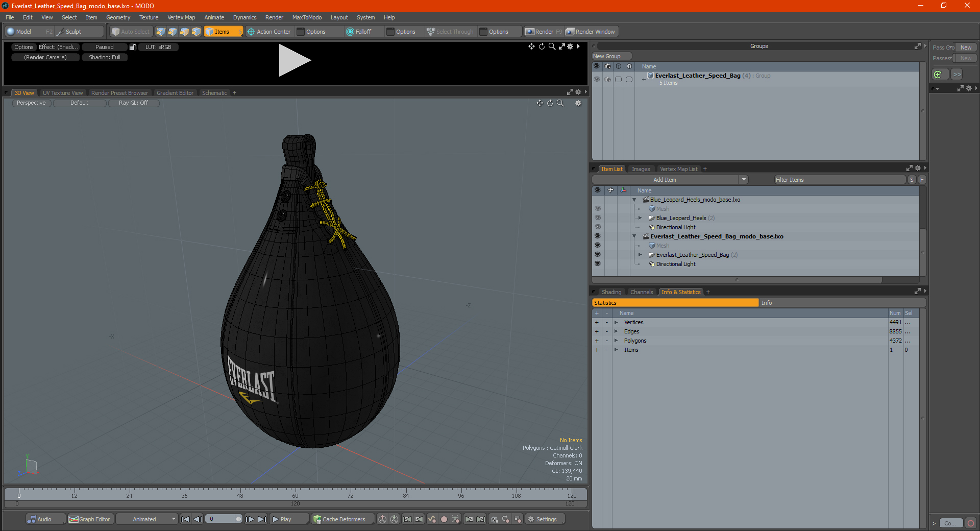
Task: Open the Geometry menu
Action: point(118,17)
